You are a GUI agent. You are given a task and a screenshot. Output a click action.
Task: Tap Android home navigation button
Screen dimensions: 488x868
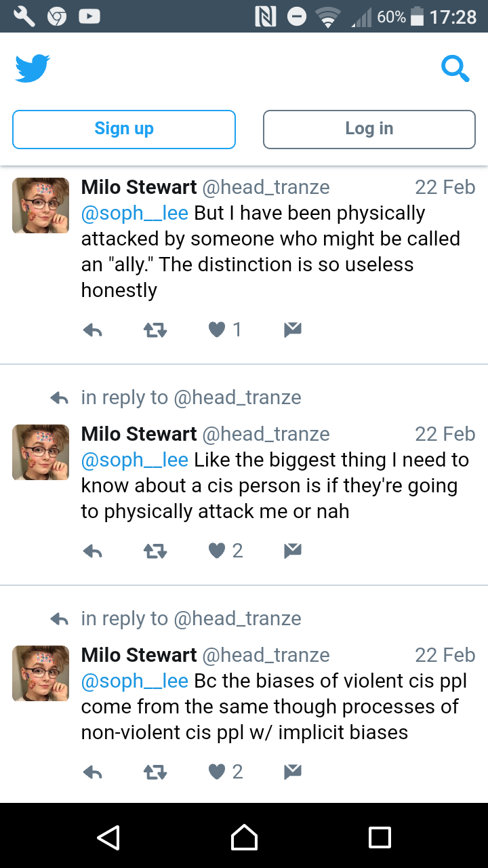(244, 837)
